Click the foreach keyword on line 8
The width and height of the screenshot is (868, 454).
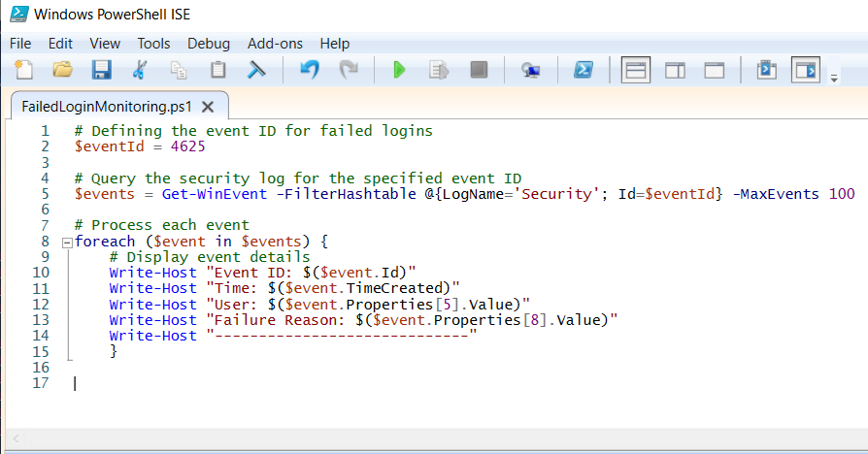[105, 242]
